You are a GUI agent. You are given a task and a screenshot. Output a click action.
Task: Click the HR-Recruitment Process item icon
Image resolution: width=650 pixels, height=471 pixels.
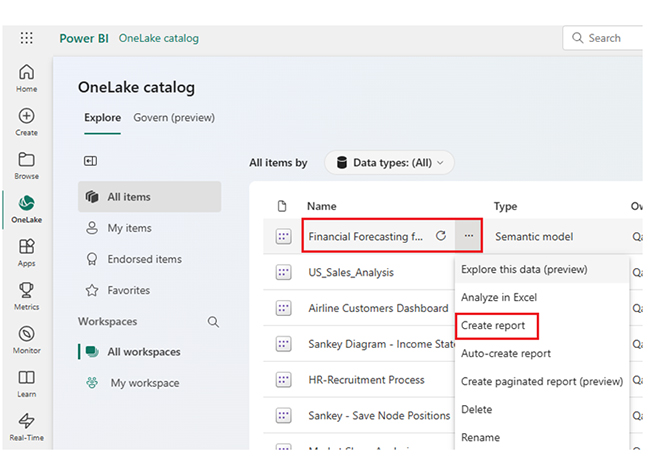(284, 379)
